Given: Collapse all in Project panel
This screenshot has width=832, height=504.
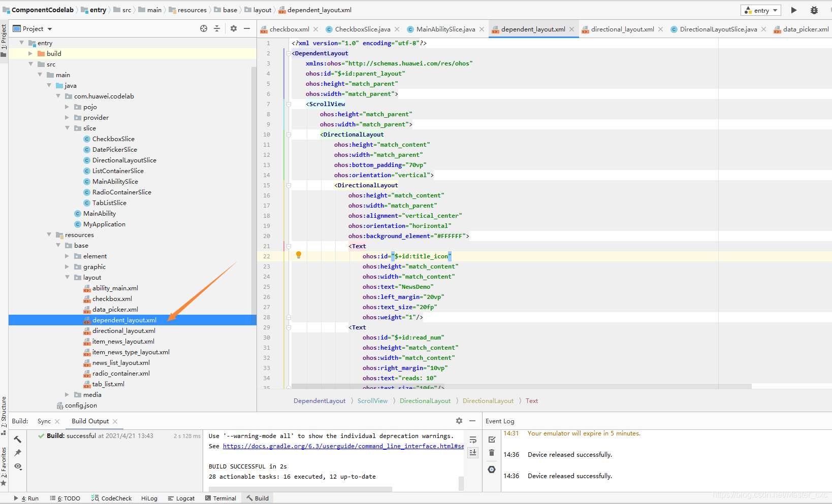Looking at the screenshot, I should click(217, 28).
